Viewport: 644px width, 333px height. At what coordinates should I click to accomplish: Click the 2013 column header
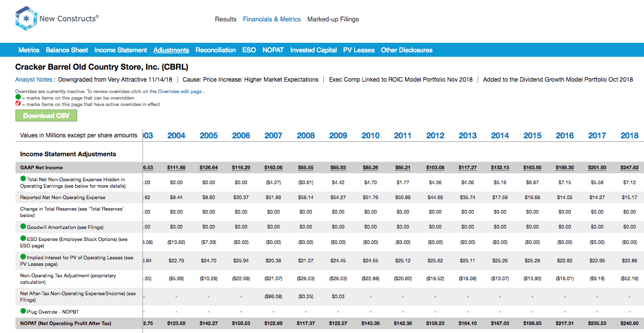pos(468,135)
